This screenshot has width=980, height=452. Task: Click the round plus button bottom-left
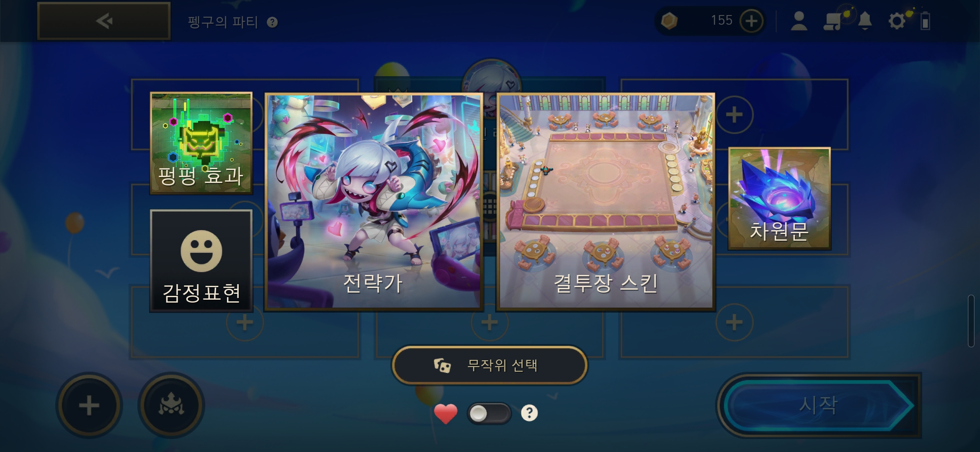tap(89, 406)
